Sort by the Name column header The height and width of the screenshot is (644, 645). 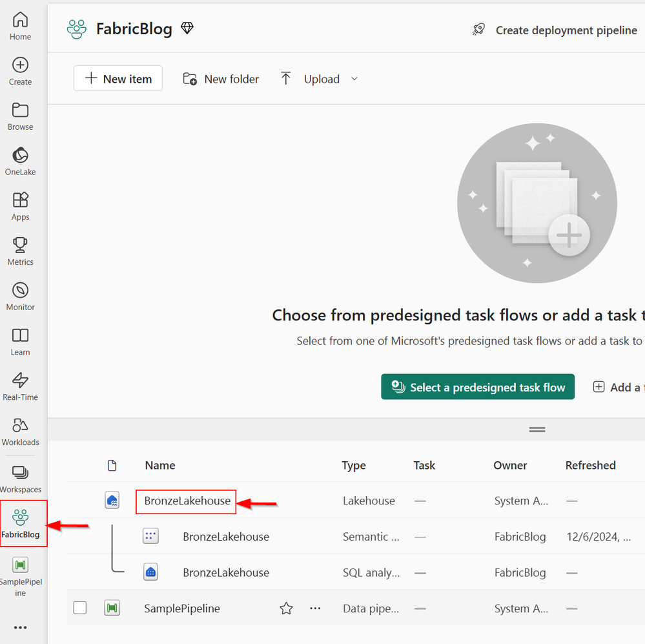click(x=160, y=466)
